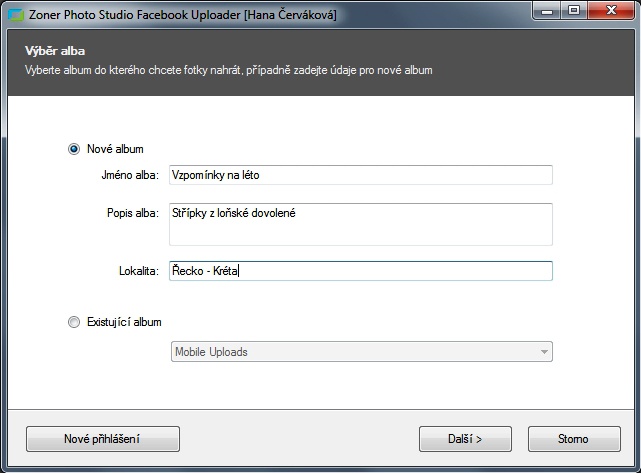Maximize the Facebook Uploader window
Screen dimensions: 641x473
(574, 11)
